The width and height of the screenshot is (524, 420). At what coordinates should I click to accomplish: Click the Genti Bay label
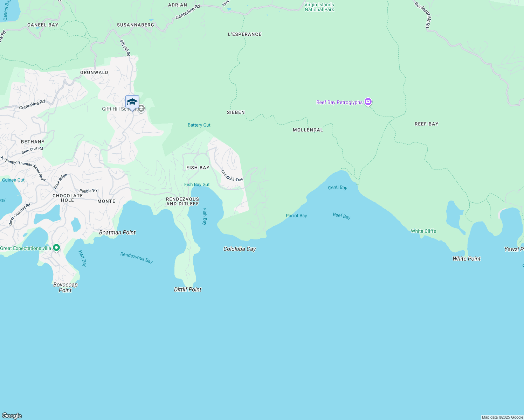[338, 188]
